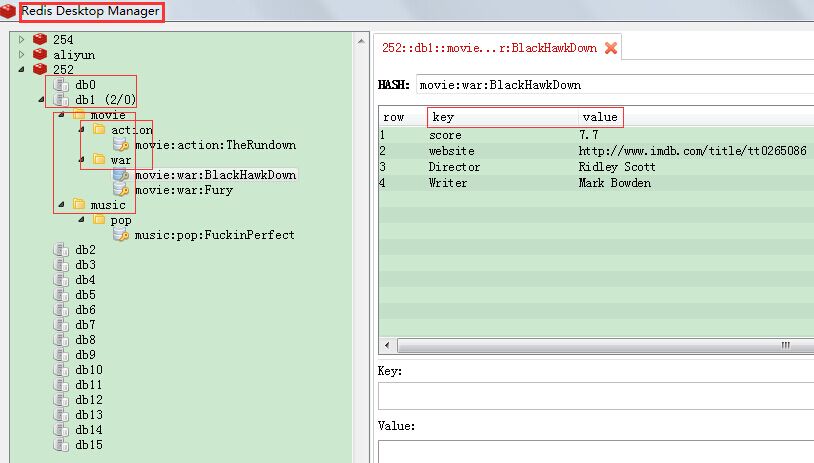The image size is (814, 463).
Task: Click the db4 database icon
Action: point(61,280)
